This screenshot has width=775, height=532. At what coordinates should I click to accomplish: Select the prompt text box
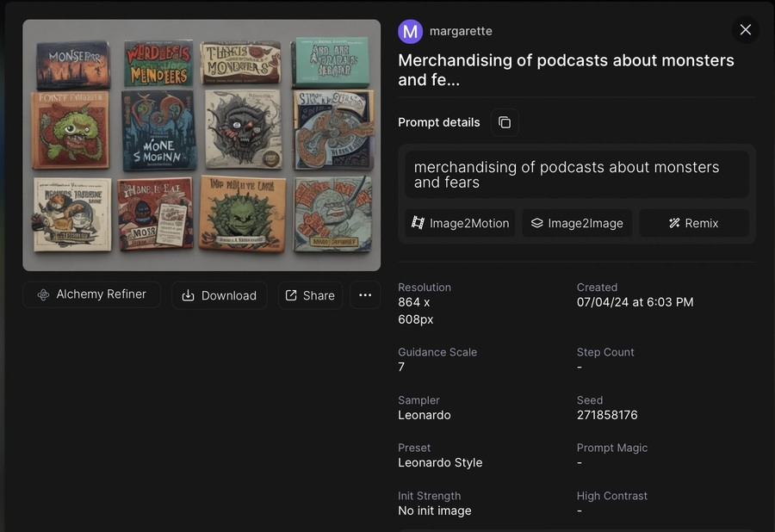(x=577, y=175)
